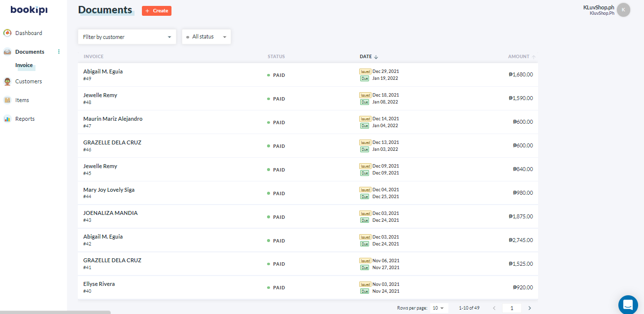This screenshot has width=644, height=314.
Task: Click the green status dot for invoice #48
Action: [269, 99]
